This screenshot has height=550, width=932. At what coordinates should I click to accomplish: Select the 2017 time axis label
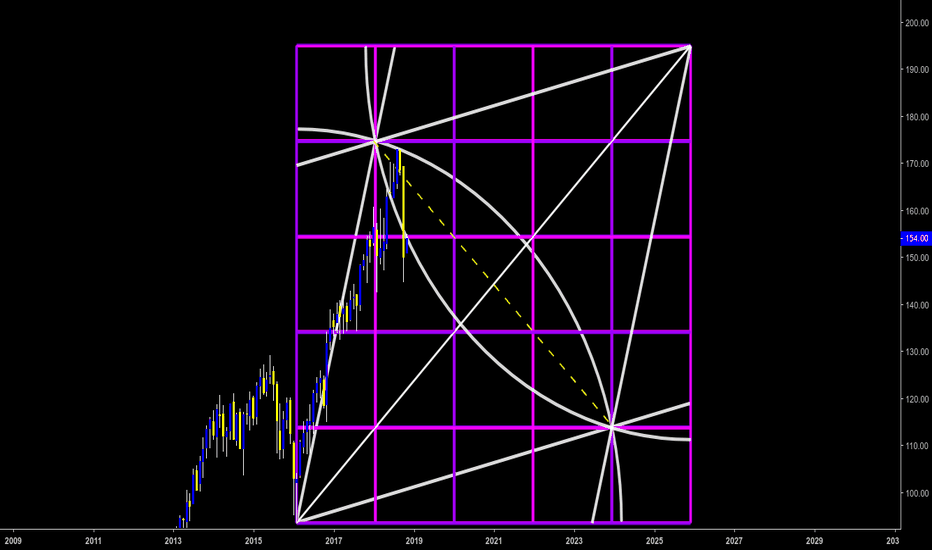[x=333, y=541]
